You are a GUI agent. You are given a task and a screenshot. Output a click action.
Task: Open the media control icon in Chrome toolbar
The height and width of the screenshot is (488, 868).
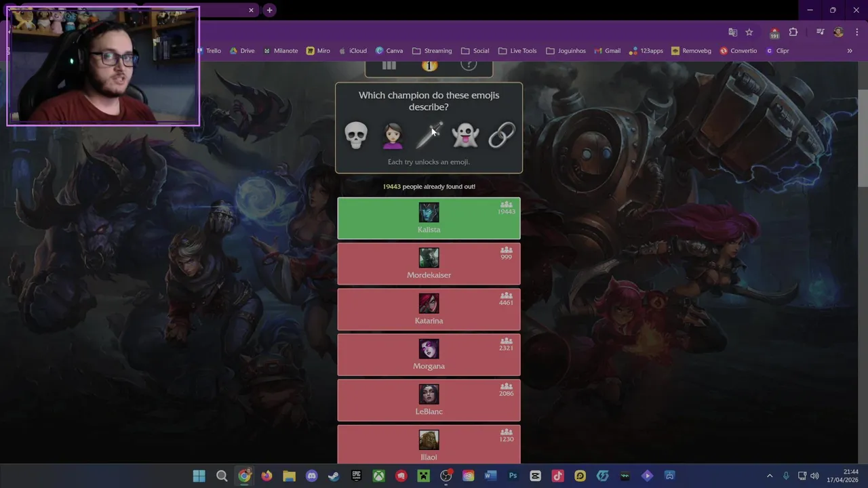tap(820, 32)
